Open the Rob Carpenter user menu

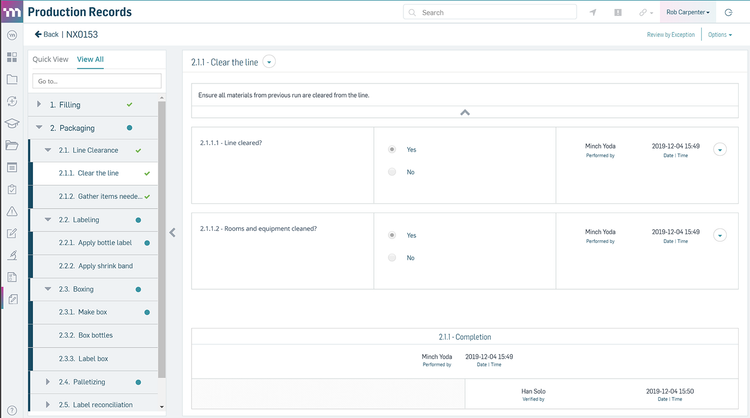tap(688, 13)
